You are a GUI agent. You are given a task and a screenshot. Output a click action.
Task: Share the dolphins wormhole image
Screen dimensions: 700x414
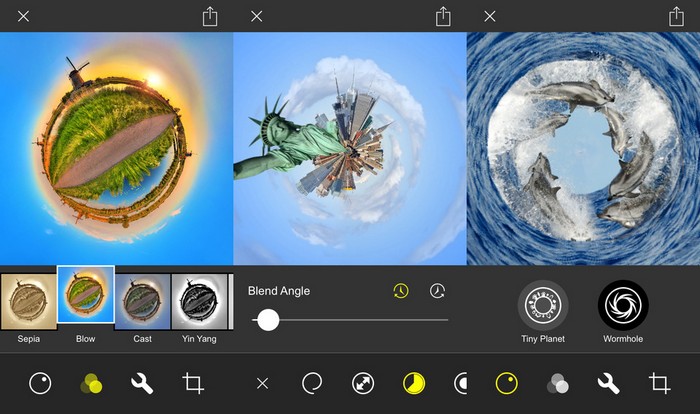click(x=676, y=17)
